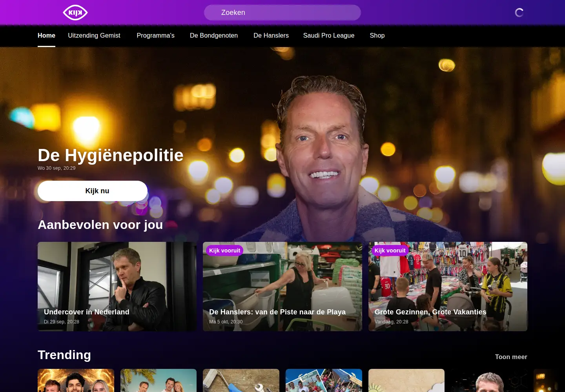Image resolution: width=565 pixels, height=392 pixels.
Task: Open Grote Gezinnen, Grote Vakanties card
Action: pos(448,287)
